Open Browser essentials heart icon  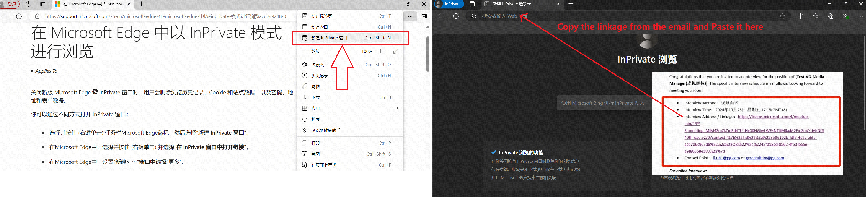(x=846, y=16)
